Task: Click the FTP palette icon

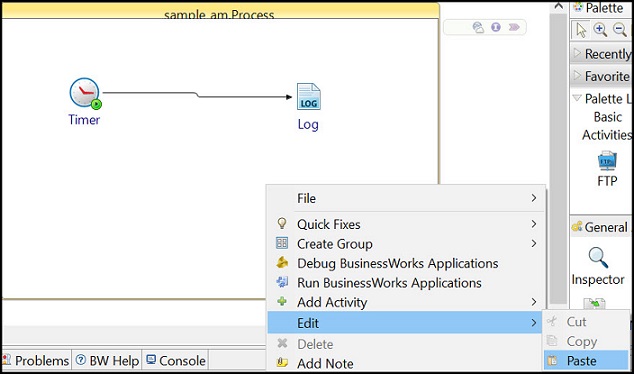Action: (x=607, y=161)
